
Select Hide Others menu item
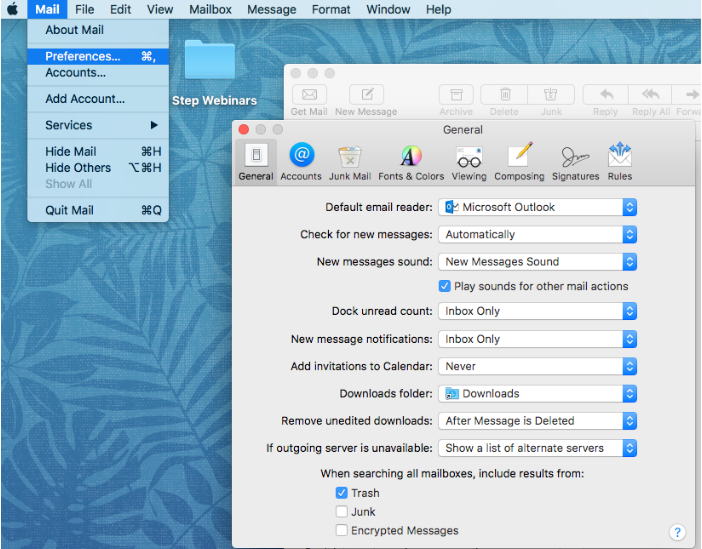coord(98,167)
